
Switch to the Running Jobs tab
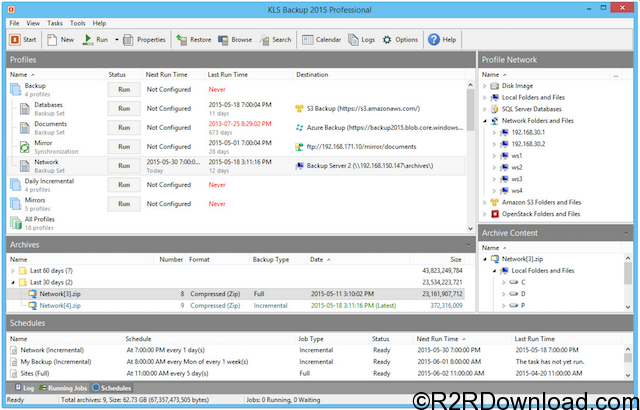[x=63, y=388]
